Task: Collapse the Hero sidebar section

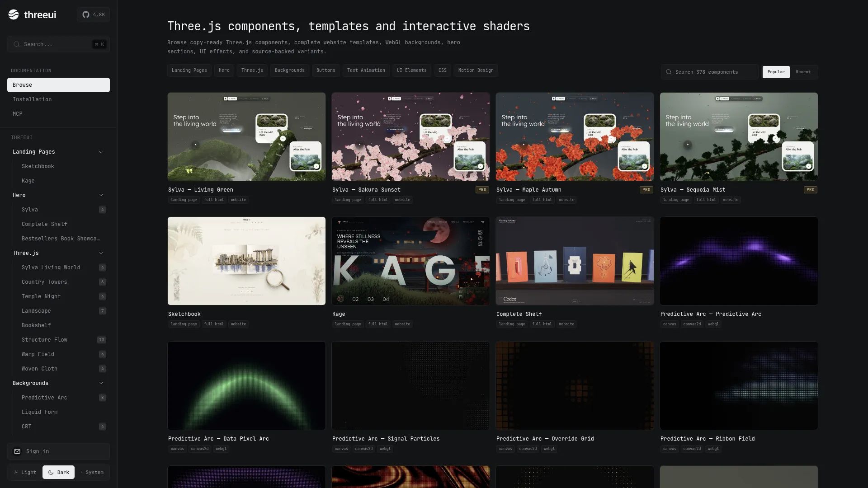Action: click(101, 195)
